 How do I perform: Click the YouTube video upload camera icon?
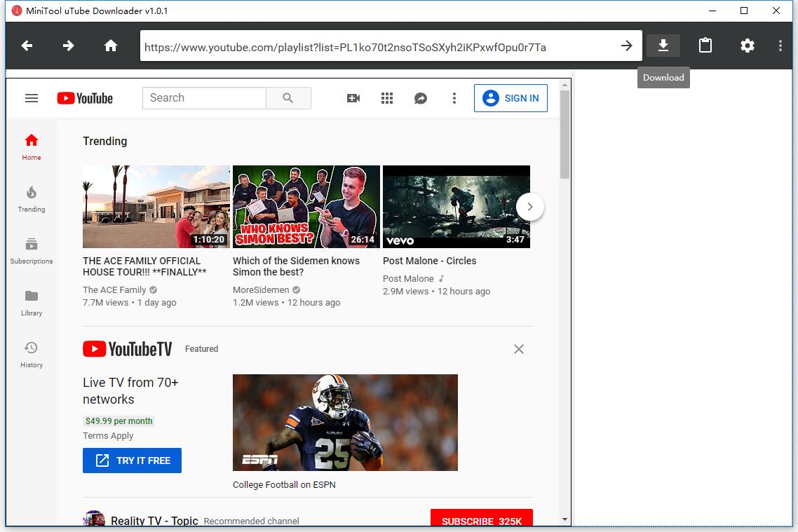click(x=353, y=98)
